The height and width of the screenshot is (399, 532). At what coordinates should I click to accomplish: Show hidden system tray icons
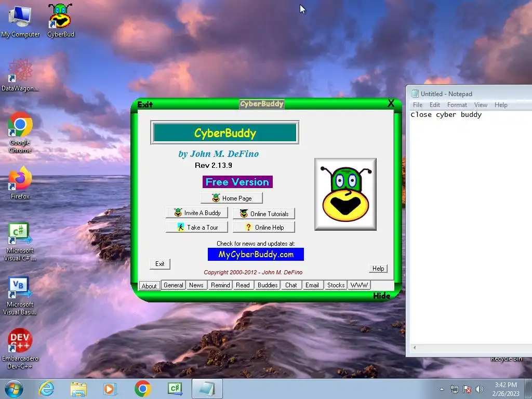(x=442, y=389)
